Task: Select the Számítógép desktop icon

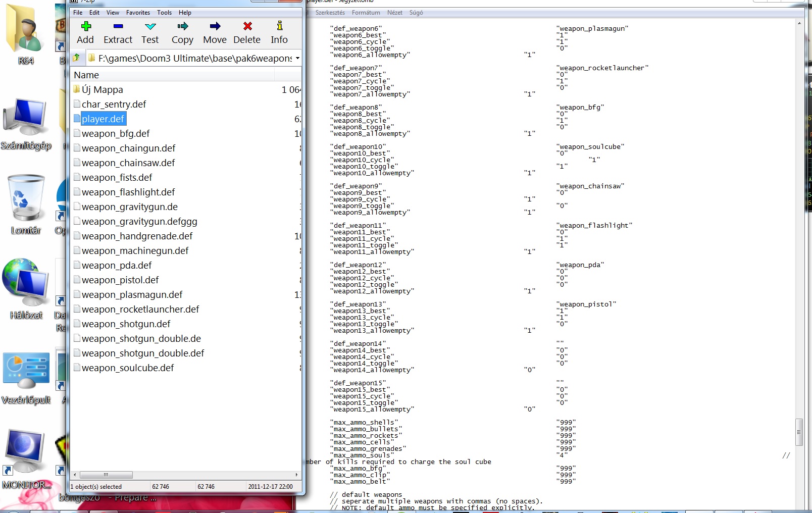Action: coord(26,125)
